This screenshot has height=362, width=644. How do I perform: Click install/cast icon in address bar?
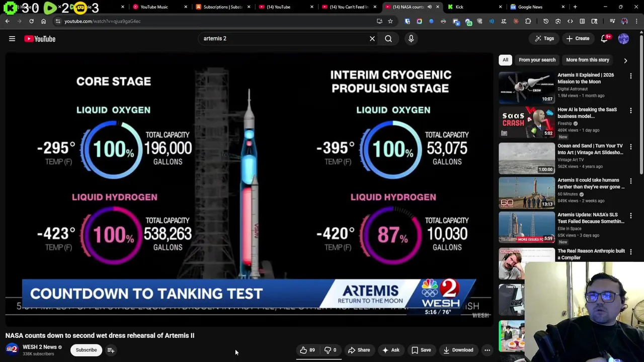[x=379, y=21]
